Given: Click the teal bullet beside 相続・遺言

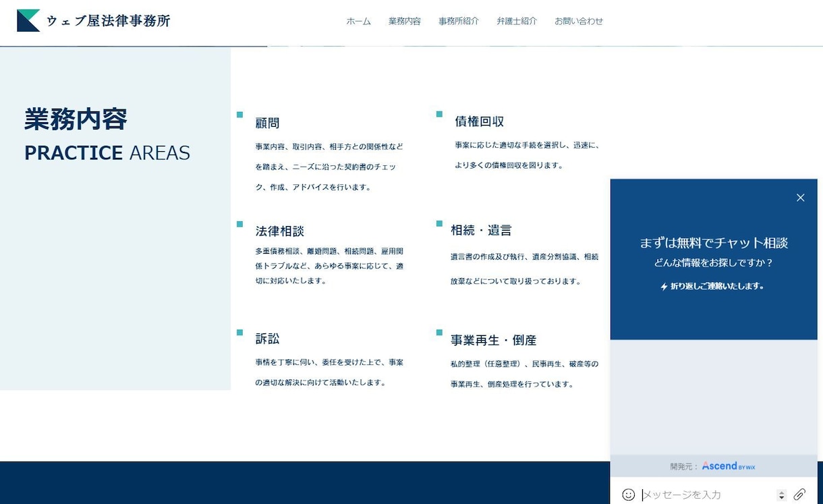Looking at the screenshot, I should [439, 223].
